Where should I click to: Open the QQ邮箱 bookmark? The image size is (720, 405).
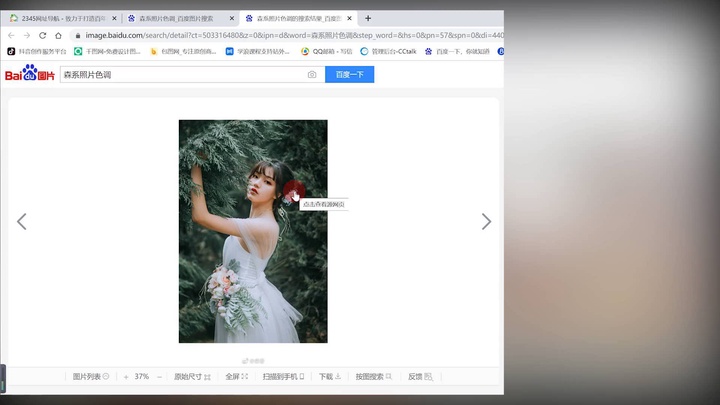326,51
